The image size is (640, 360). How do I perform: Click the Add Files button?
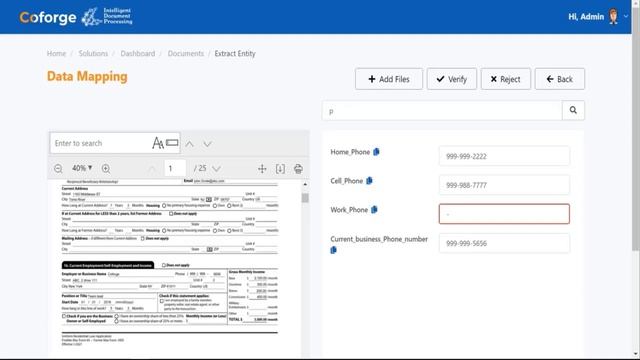tap(389, 79)
